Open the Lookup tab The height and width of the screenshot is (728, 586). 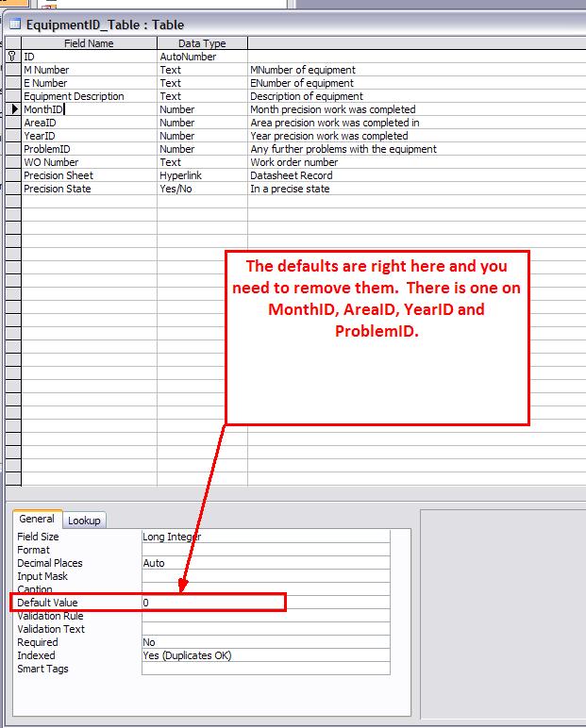tap(84, 521)
